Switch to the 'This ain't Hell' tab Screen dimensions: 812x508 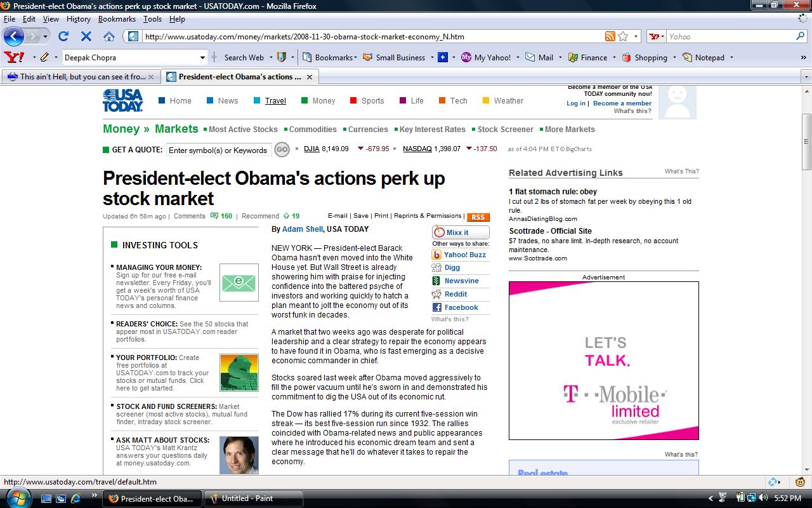76,76
